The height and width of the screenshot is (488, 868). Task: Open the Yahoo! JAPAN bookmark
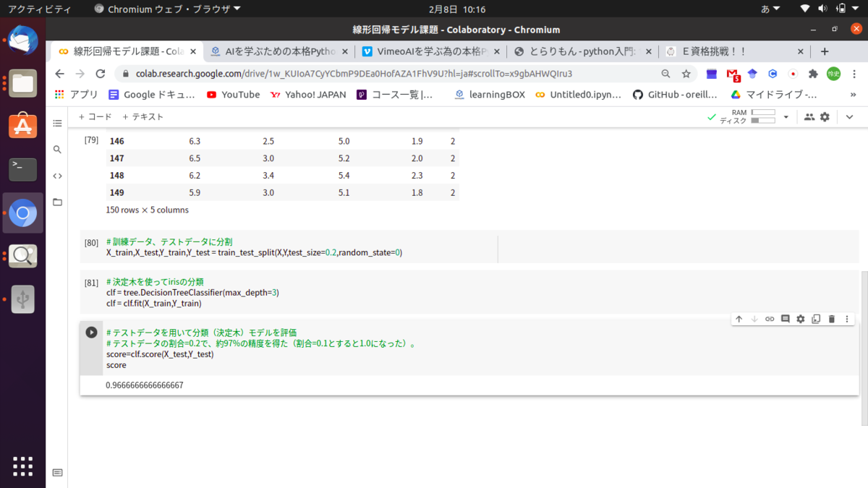(307, 94)
